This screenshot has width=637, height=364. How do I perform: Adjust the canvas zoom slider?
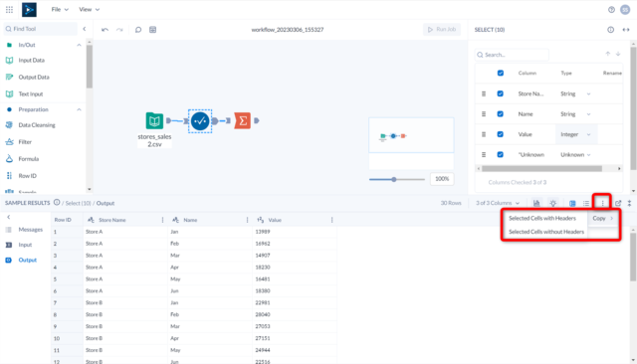point(394,179)
